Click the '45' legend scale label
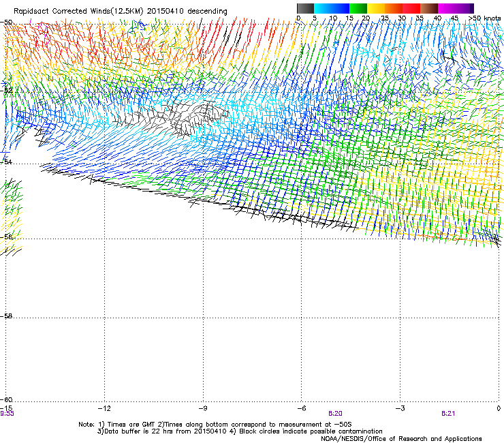The image size is (504, 443). [x=454, y=18]
